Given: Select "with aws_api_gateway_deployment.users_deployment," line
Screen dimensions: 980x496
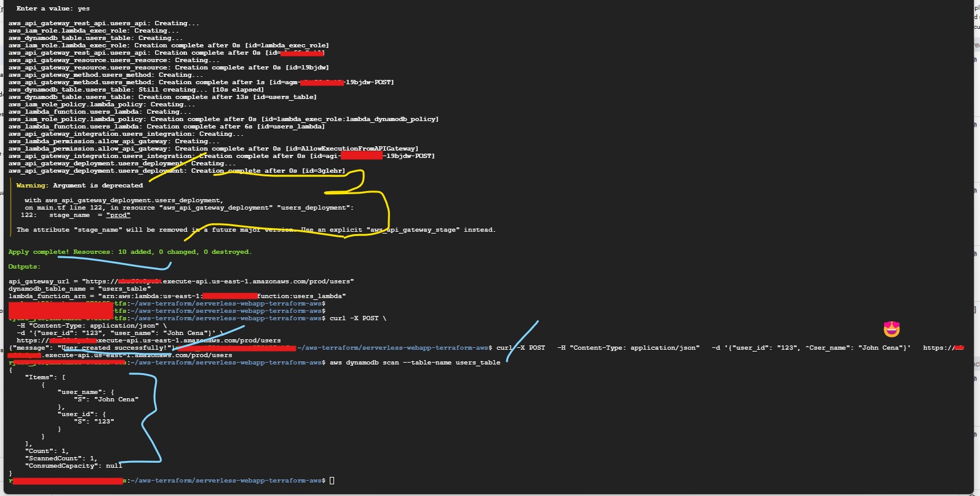Looking at the screenshot, I should 124,200.
